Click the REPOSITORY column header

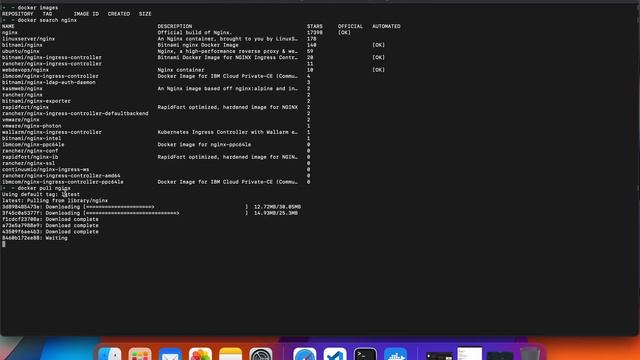click(x=18, y=14)
